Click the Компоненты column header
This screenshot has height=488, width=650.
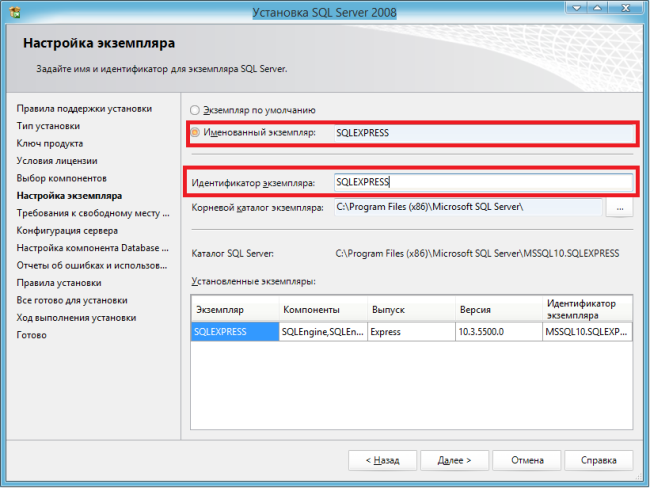pos(323,309)
